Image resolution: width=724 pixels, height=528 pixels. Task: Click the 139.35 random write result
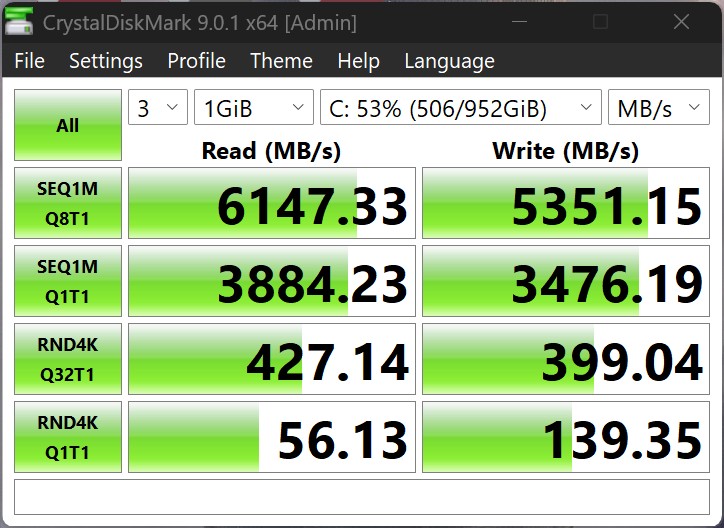pos(566,437)
